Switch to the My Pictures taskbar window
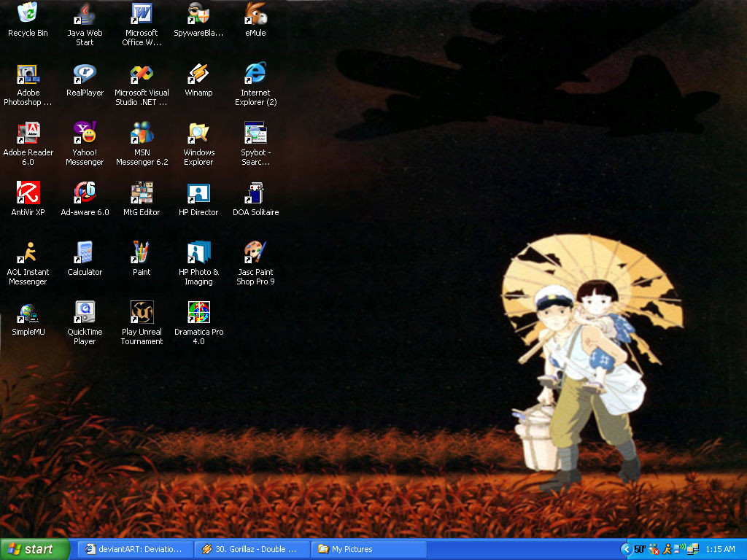Image resolution: width=747 pixels, height=560 pixels. click(x=368, y=549)
